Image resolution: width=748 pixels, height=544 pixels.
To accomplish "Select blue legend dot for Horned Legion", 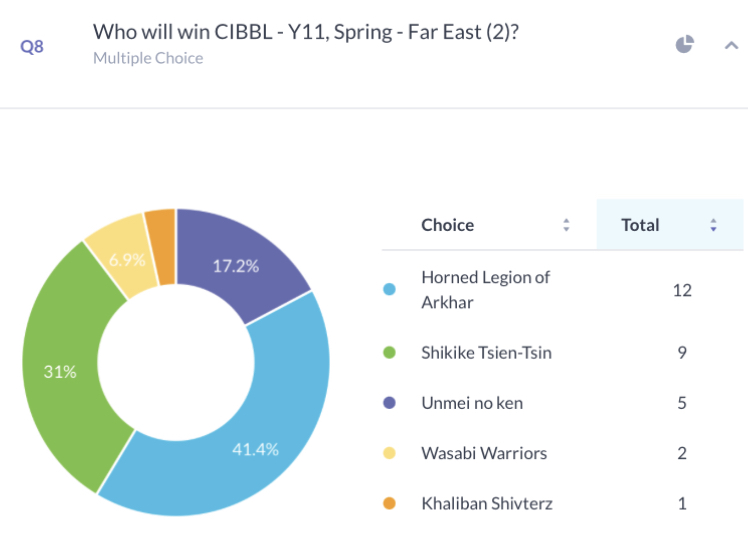I will 389,289.
